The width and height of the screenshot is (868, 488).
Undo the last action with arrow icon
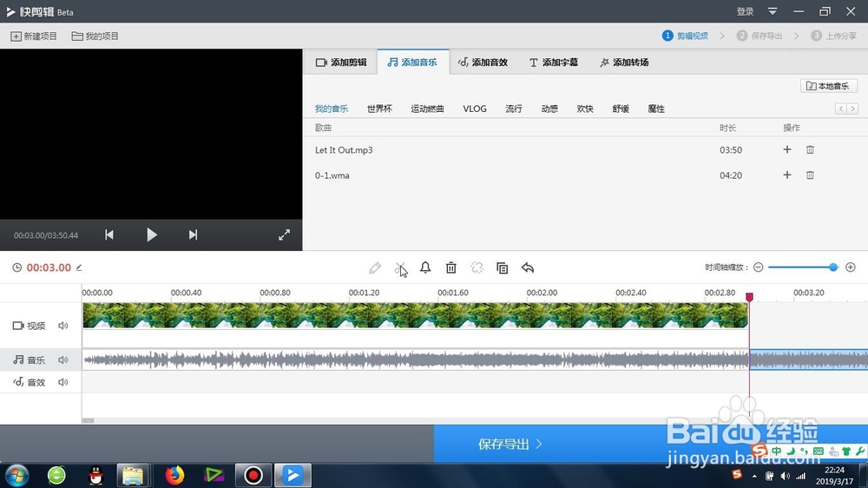click(528, 268)
